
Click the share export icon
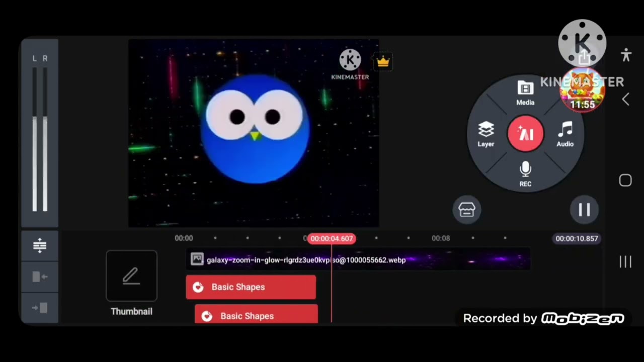(584, 58)
